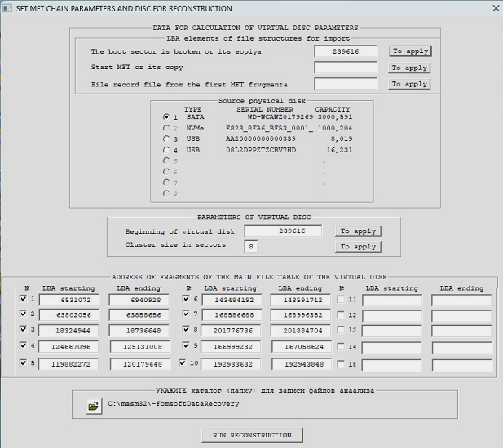This screenshot has height=448, width=503.
Task: Uncheck MFT fragment 9 checkbox
Action: pyautogui.click(x=186, y=345)
